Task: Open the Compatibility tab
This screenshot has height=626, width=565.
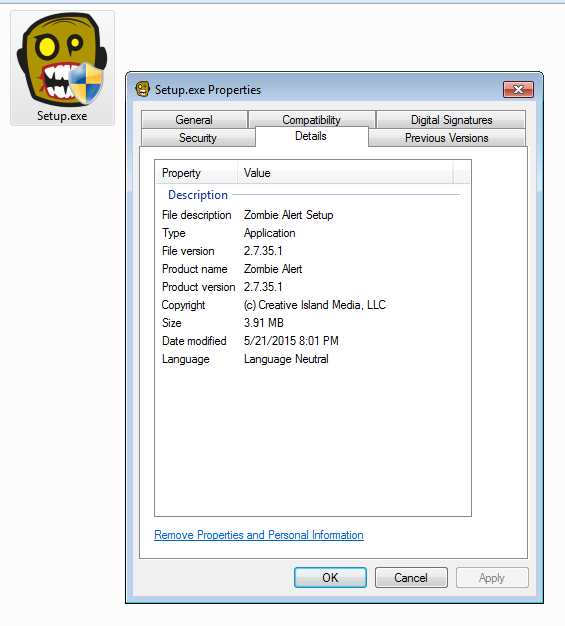Action: point(311,119)
